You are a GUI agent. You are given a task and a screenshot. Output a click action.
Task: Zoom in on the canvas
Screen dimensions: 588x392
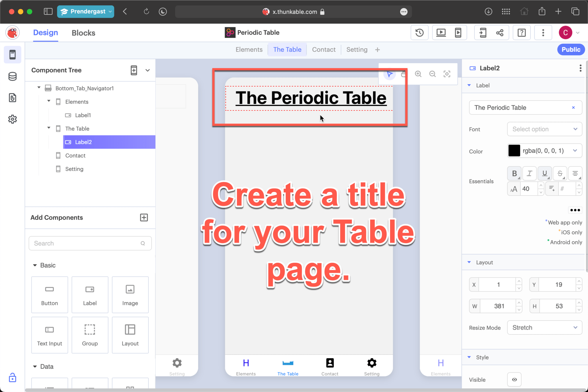[418, 74]
